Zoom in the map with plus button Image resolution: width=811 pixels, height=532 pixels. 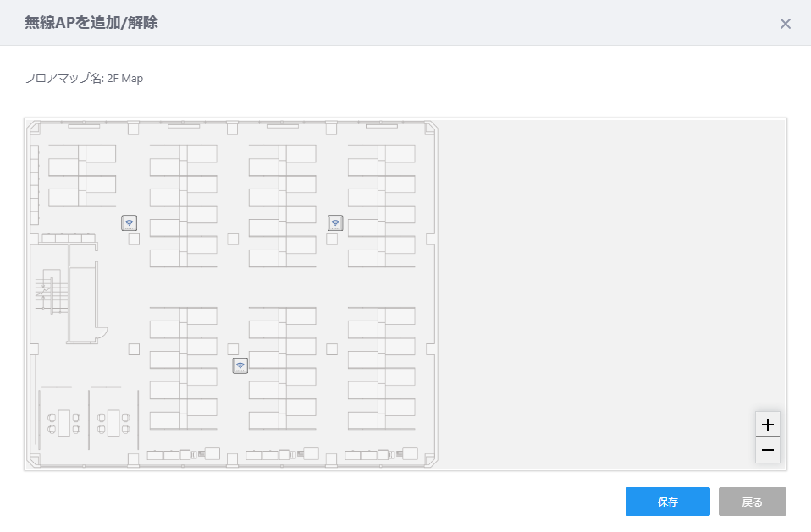click(x=768, y=425)
